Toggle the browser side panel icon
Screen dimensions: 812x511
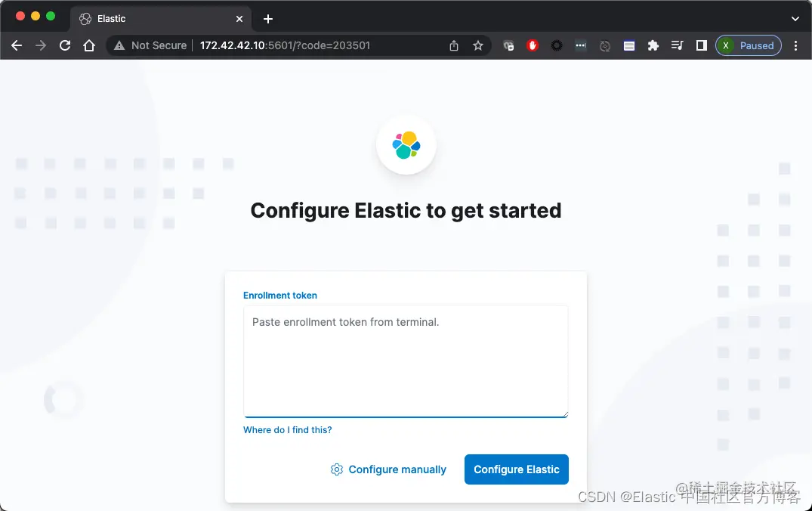701,45
